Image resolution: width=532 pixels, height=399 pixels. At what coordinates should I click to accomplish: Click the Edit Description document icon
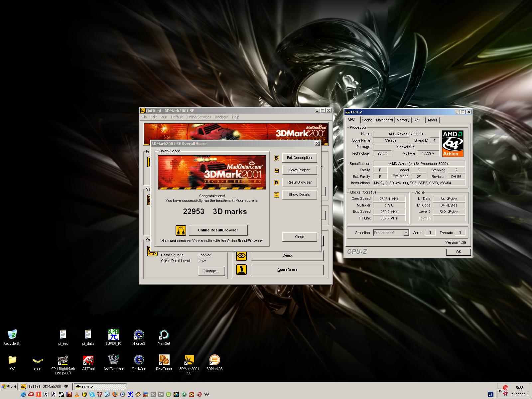coord(276,158)
